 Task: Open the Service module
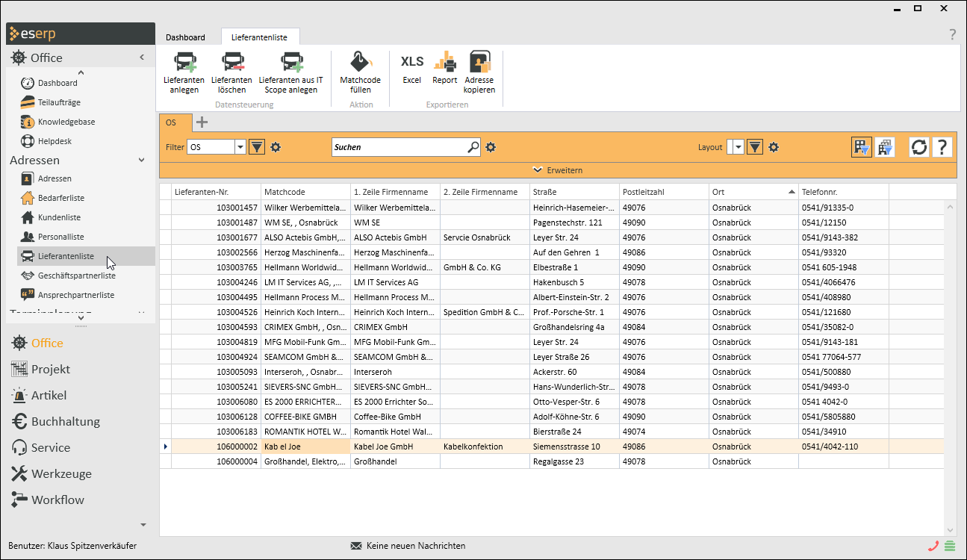[51, 447]
